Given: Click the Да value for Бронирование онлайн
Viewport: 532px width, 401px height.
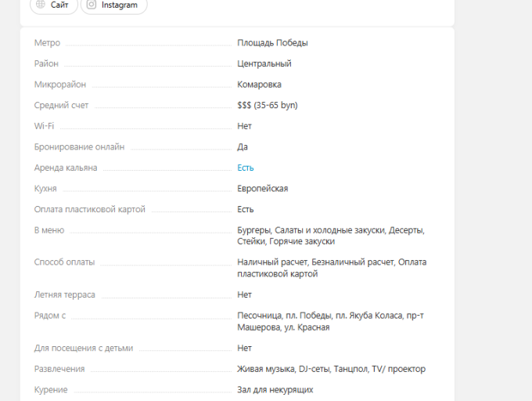Looking at the screenshot, I should pyautogui.click(x=243, y=147).
